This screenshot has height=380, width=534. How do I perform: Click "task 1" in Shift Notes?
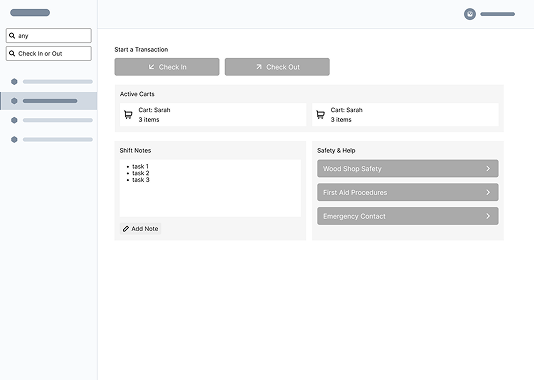[140, 167]
